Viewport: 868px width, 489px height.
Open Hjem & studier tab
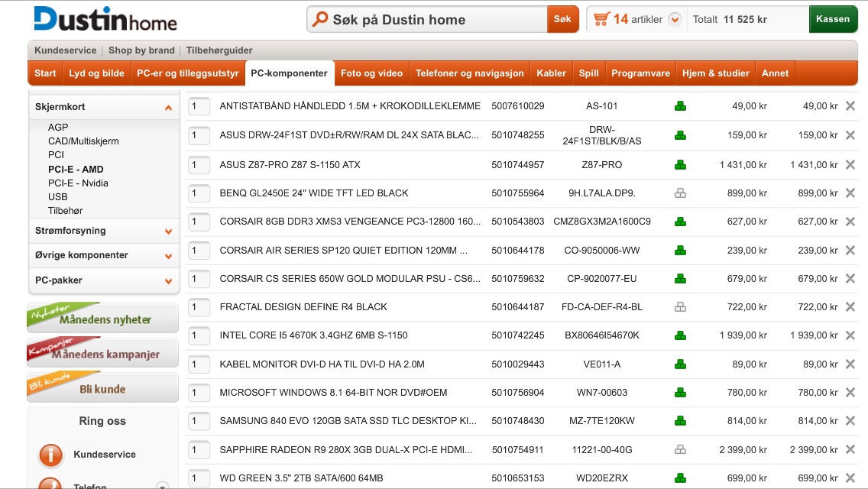point(716,73)
